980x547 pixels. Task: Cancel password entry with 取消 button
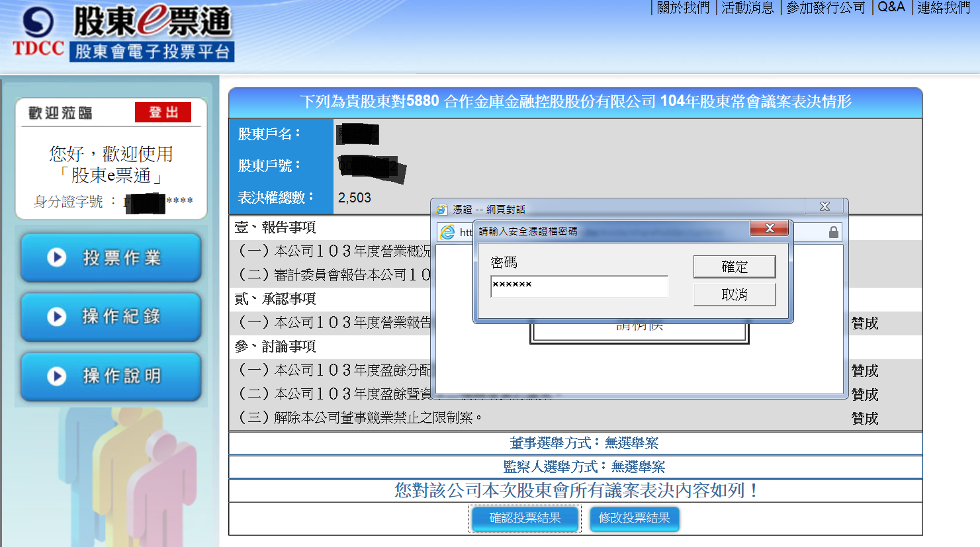(735, 294)
